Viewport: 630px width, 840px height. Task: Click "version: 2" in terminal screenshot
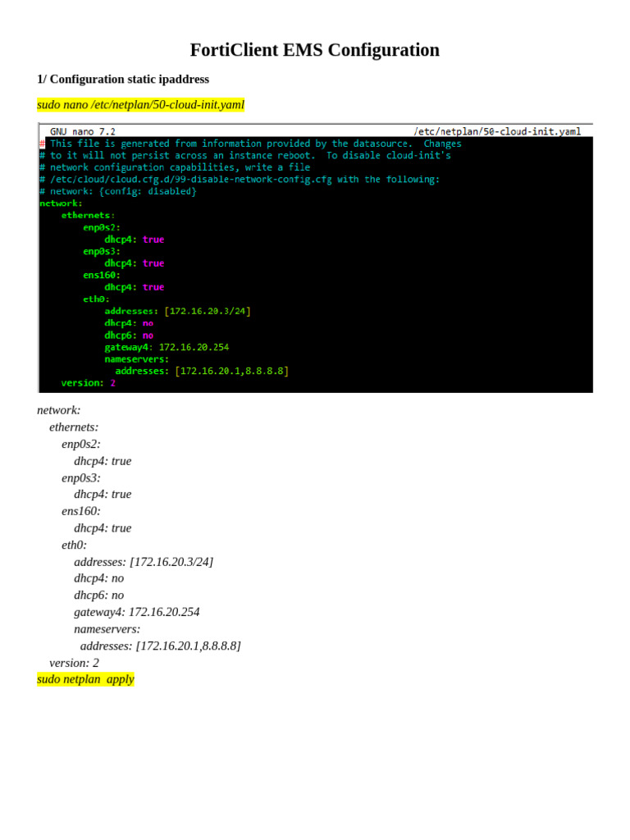[89, 383]
